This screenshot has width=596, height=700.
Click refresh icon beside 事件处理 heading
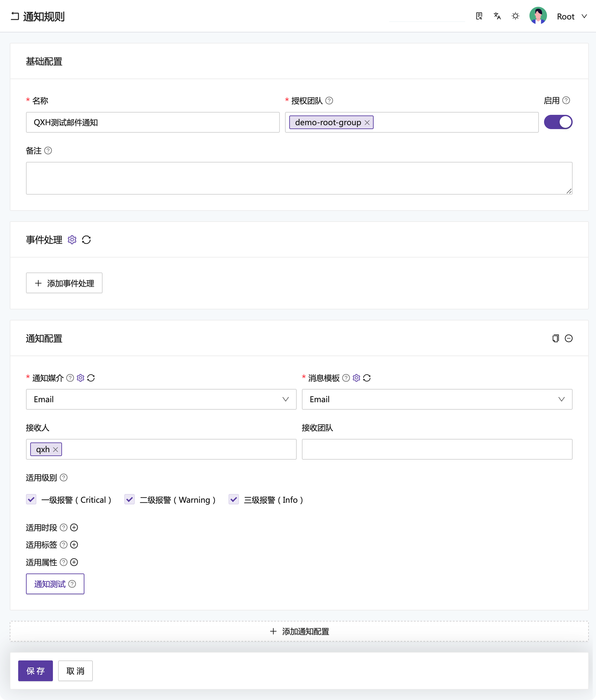(86, 240)
